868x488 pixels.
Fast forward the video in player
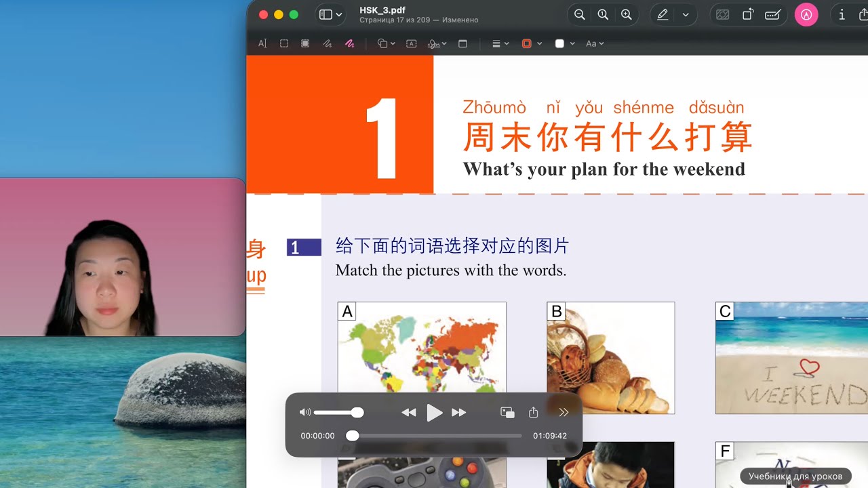click(x=459, y=412)
